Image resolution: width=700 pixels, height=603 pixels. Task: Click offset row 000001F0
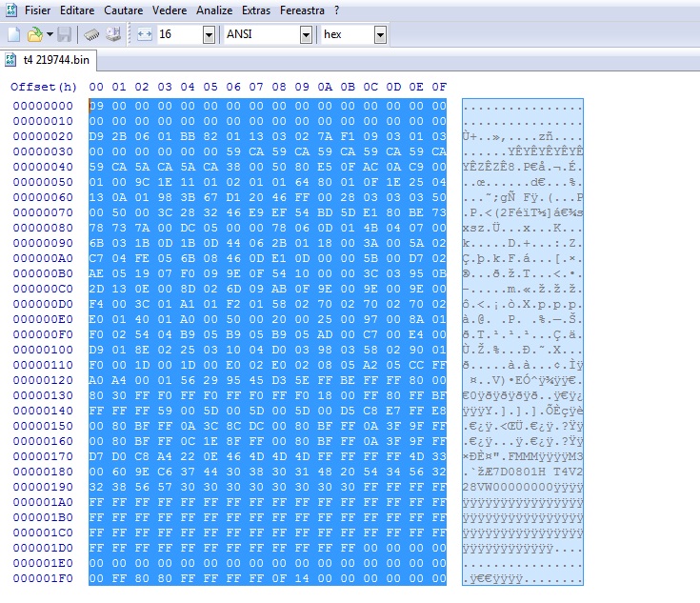pyautogui.click(x=43, y=578)
